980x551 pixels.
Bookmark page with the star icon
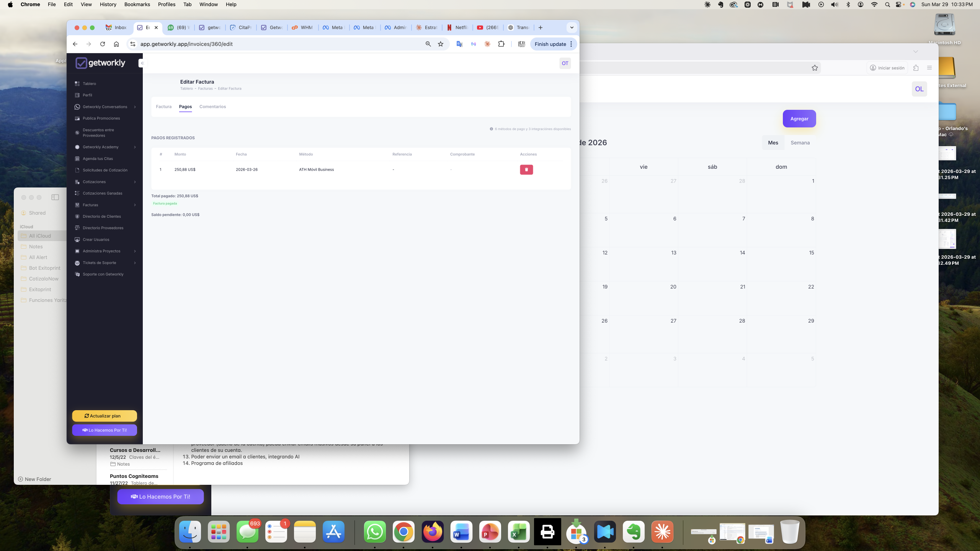[441, 44]
